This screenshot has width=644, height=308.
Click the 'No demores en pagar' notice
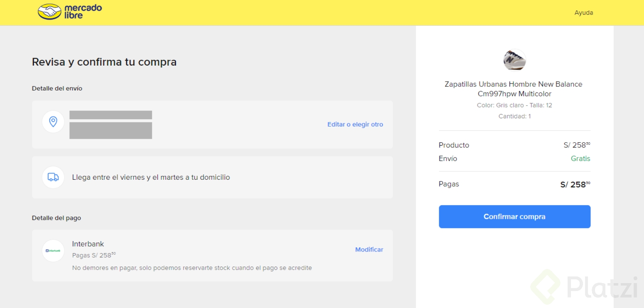pos(192,268)
